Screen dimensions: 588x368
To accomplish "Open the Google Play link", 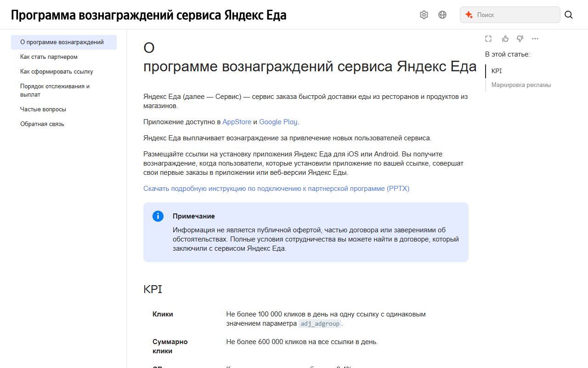I will [x=278, y=122].
